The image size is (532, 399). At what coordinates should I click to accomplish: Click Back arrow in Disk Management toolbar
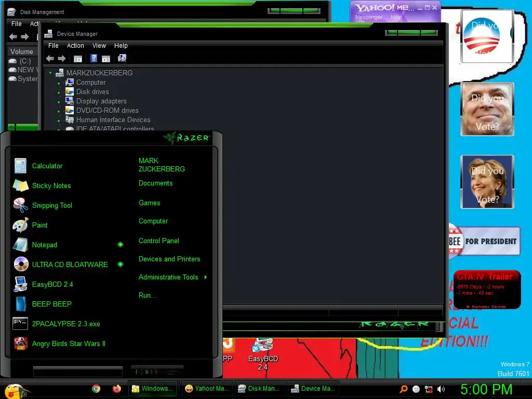tap(13, 37)
